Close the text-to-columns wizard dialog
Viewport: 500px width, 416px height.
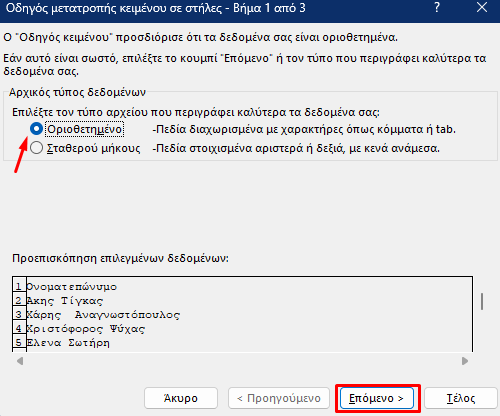[482, 7]
